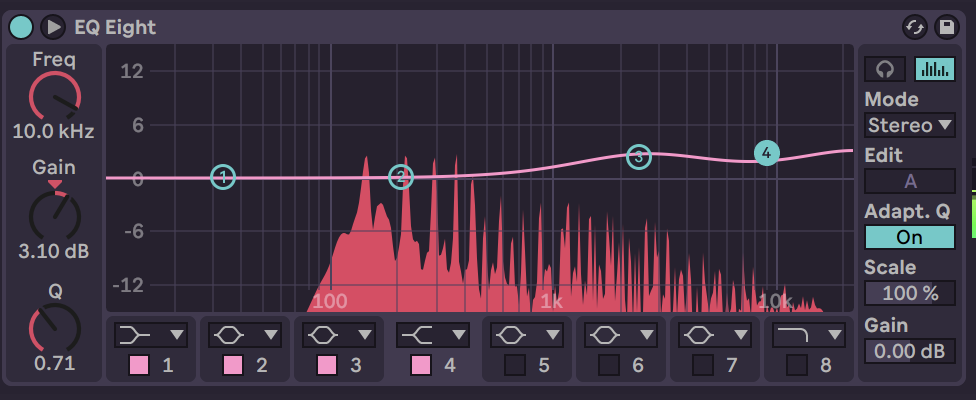Viewport: 976px width, 400px height.
Task: Select band number 8 label
Action: click(826, 365)
